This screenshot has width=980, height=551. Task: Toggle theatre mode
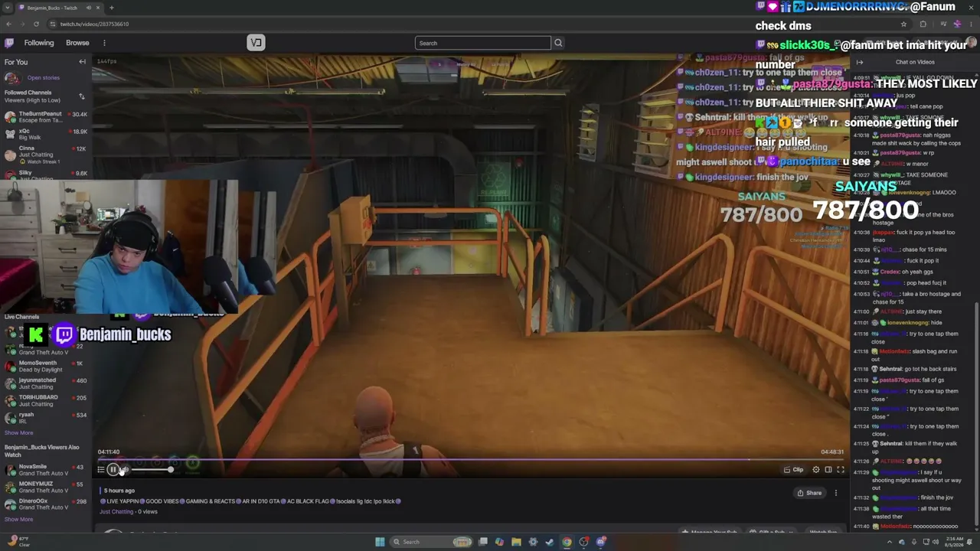pyautogui.click(x=828, y=470)
